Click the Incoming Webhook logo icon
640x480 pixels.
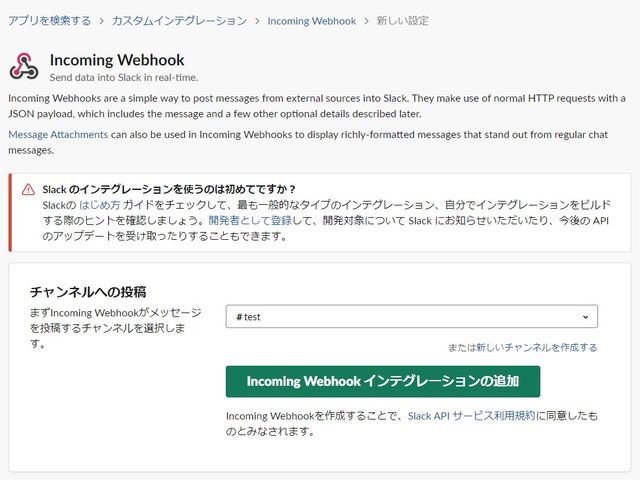(24, 66)
